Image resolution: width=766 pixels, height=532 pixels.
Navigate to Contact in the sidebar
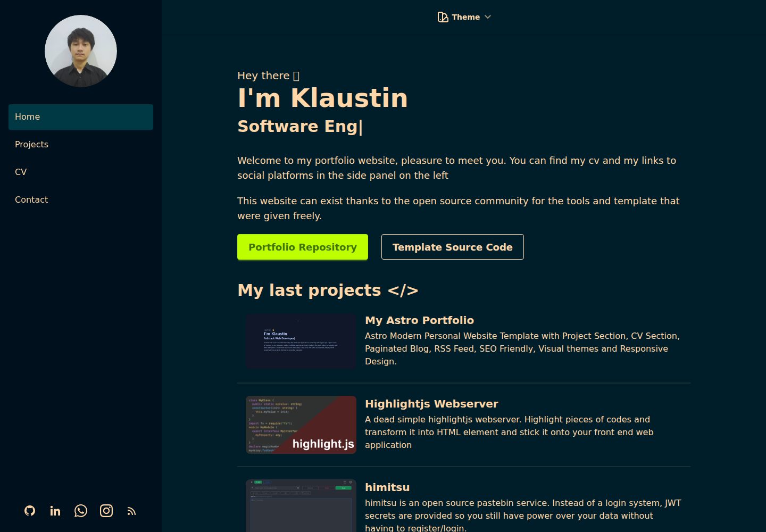click(x=81, y=200)
